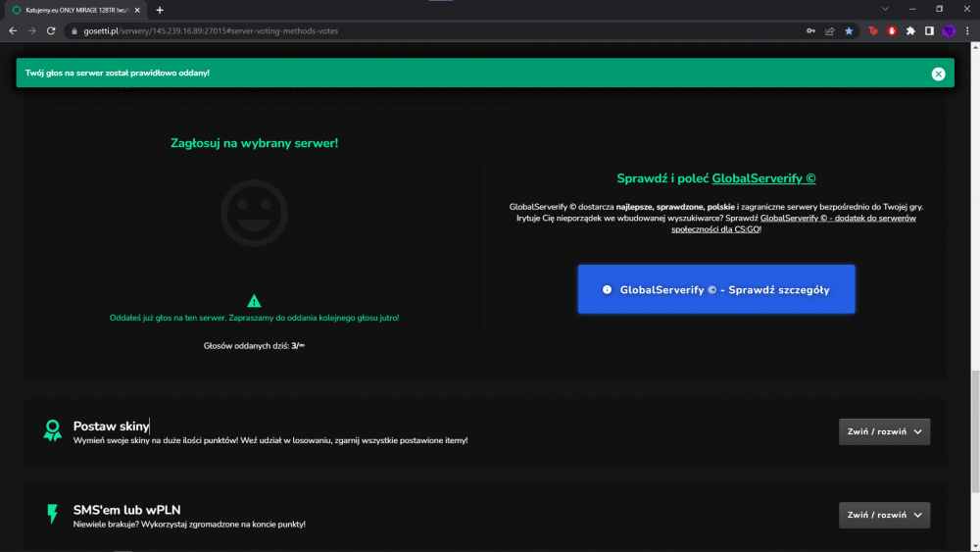Close the Katujemy.eu browser tab

[137, 10]
